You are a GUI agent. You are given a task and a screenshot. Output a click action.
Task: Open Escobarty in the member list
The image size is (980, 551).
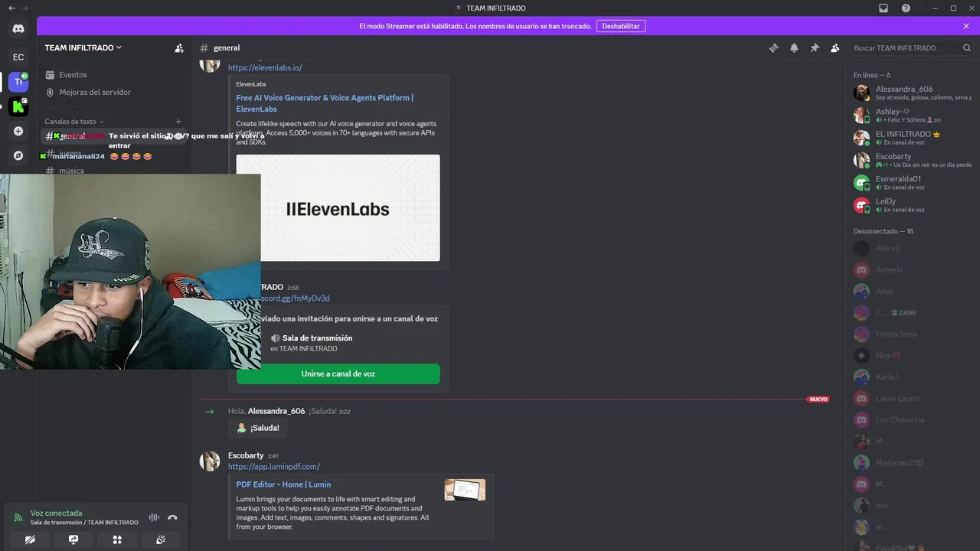(913, 160)
